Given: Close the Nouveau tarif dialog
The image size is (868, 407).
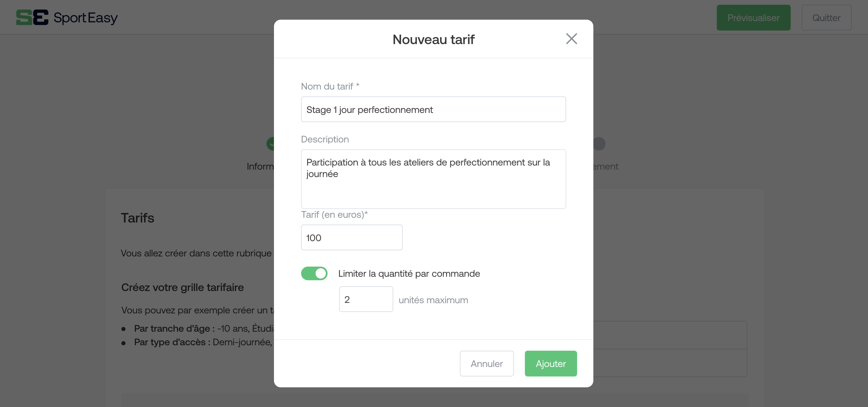Looking at the screenshot, I should click(571, 39).
